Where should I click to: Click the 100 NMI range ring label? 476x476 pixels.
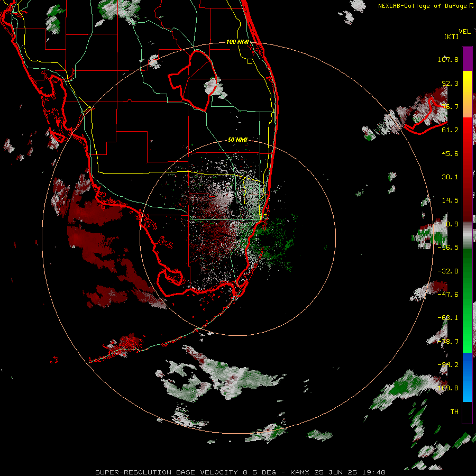[x=237, y=42]
